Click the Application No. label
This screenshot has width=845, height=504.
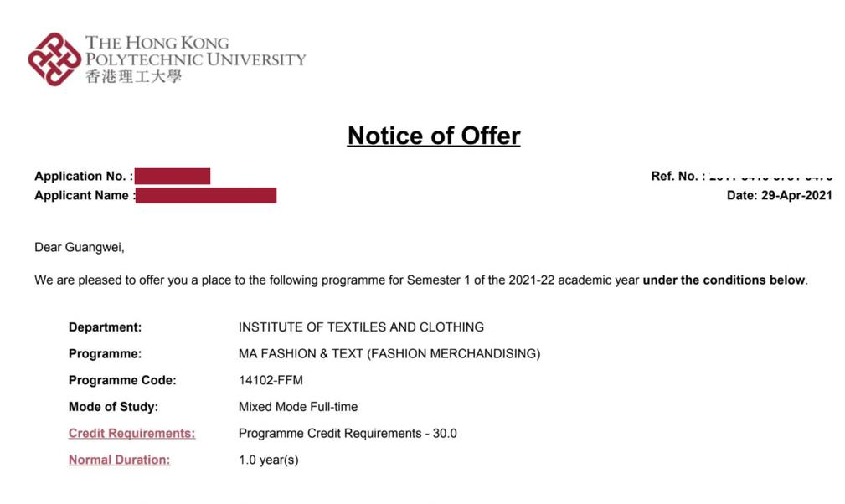click(83, 176)
